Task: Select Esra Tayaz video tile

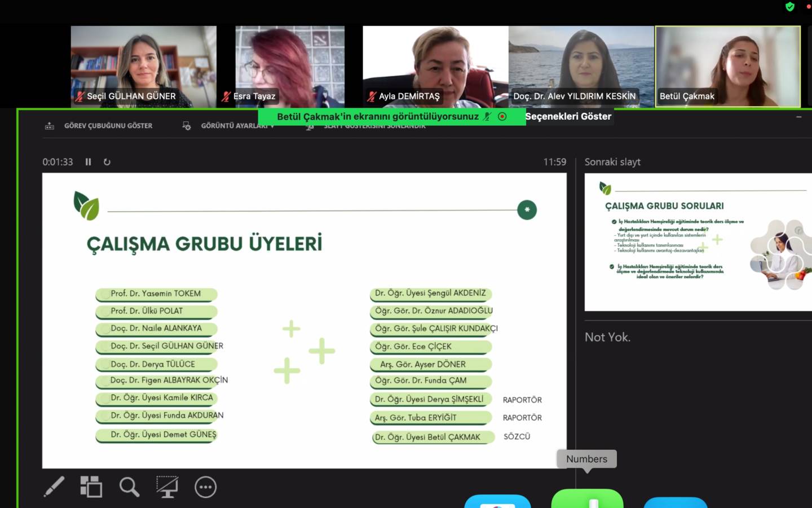Action: coord(290,67)
